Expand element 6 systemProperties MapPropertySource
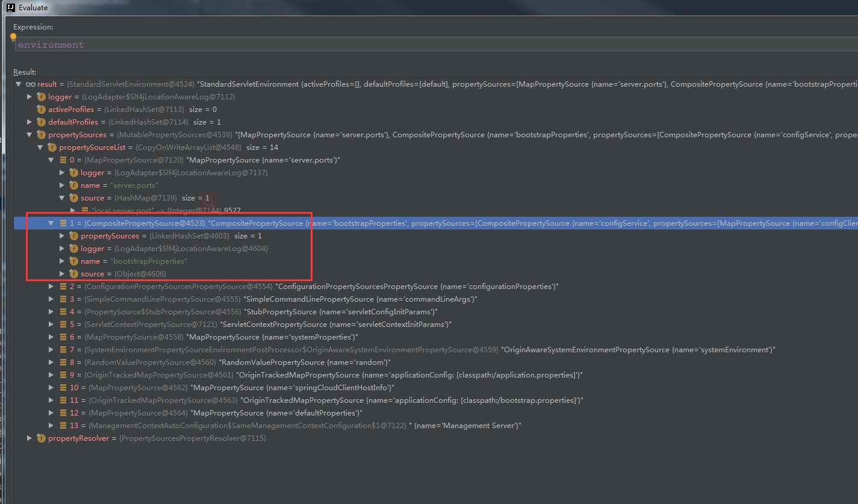 click(x=51, y=337)
